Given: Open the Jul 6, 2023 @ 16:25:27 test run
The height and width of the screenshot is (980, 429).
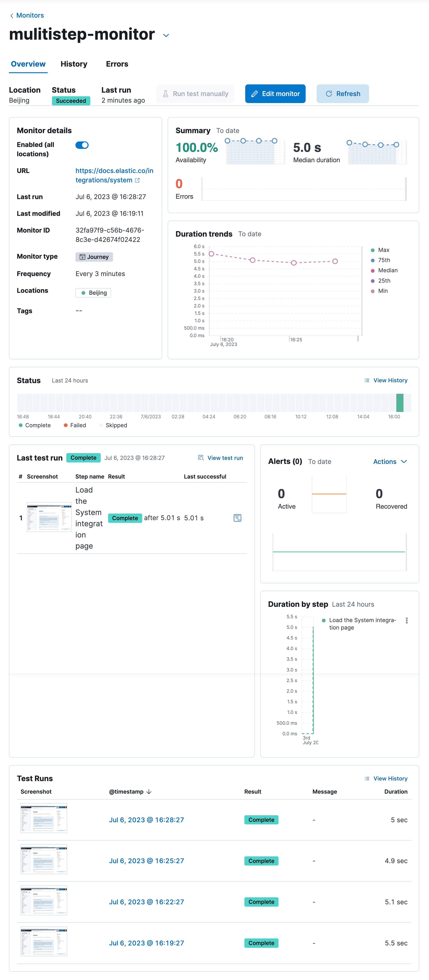Looking at the screenshot, I should click(146, 861).
